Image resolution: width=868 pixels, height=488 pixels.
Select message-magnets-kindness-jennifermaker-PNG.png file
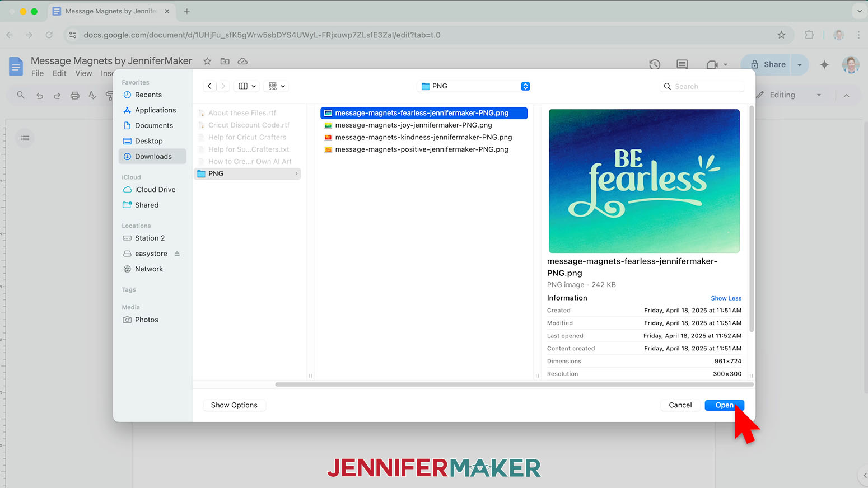(x=424, y=137)
